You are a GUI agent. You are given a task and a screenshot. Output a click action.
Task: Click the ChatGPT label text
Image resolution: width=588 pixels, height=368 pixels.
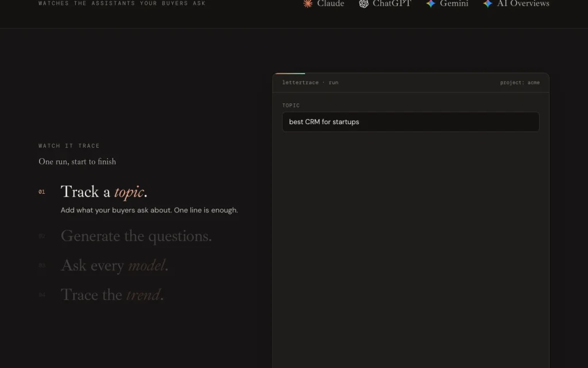[392, 3]
